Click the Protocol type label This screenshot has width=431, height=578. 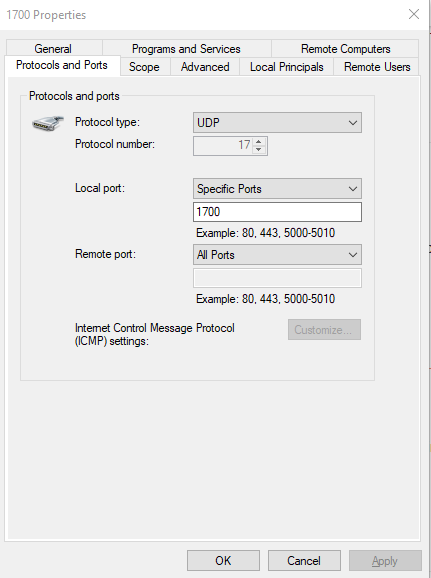(x=107, y=122)
